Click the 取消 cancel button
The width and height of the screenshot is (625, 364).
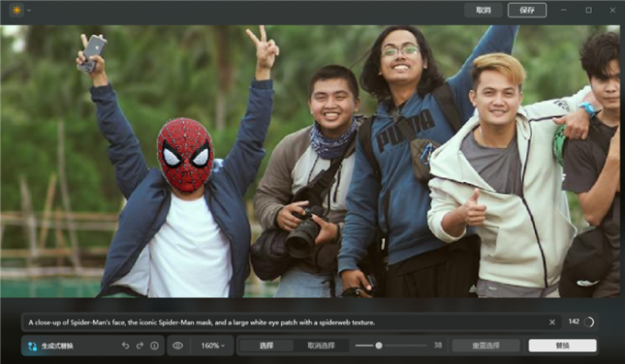(483, 10)
